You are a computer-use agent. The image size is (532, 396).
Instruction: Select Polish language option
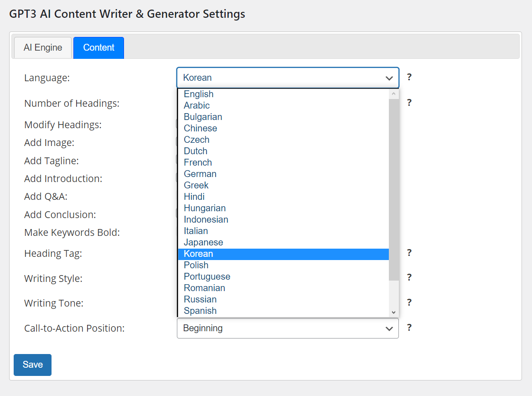coord(283,265)
